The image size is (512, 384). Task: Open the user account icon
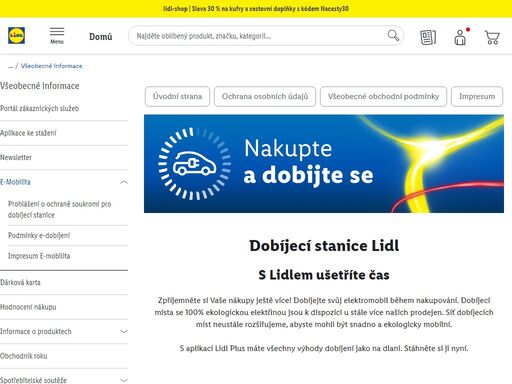[460, 37]
